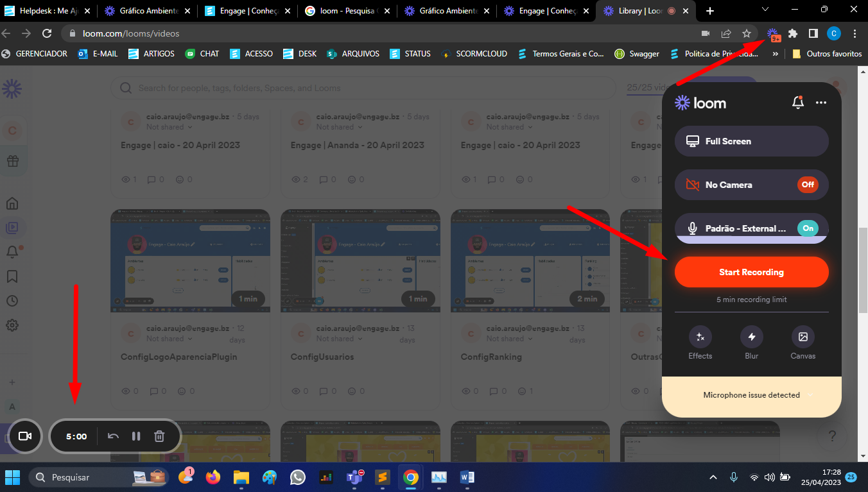The image size is (868, 492).
Task: Open the Chrome tab search chevron
Action: pyautogui.click(x=765, y=10)
